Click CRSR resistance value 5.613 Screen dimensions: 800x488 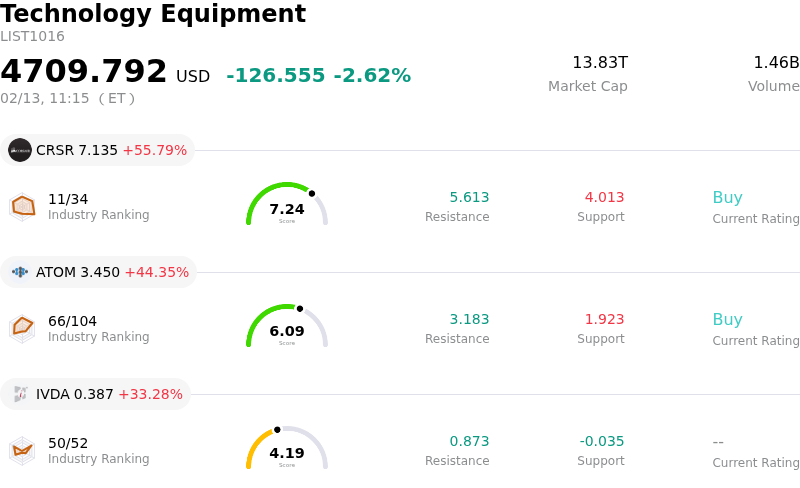(x=469, y=198)
